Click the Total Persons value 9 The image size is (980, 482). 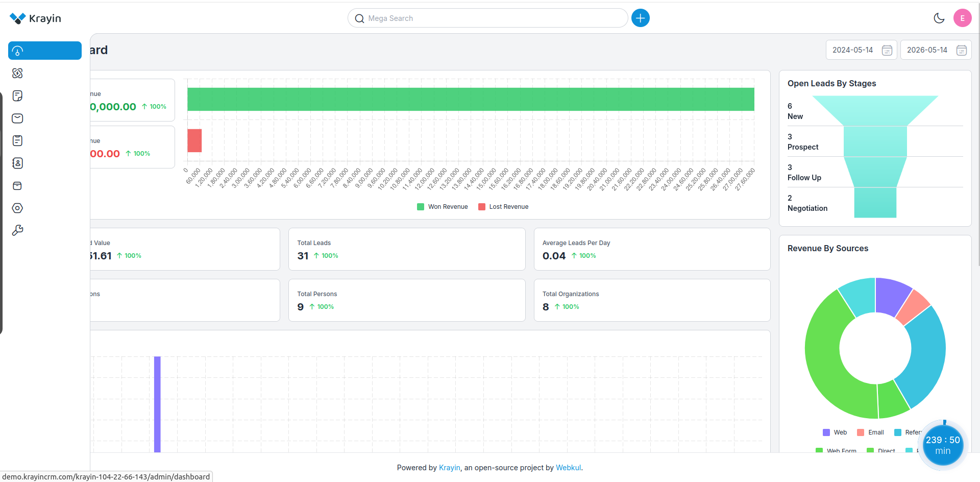tap(300, 307)
